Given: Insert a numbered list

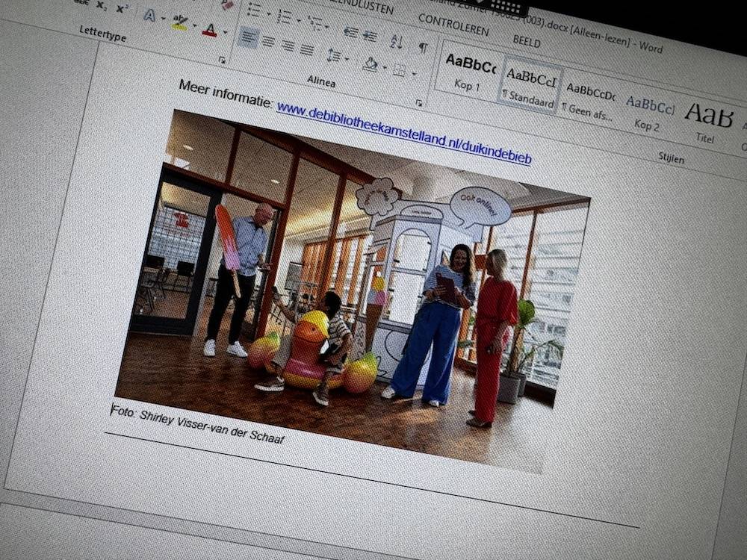Looking at the screenshot, I should click(284, 16).
